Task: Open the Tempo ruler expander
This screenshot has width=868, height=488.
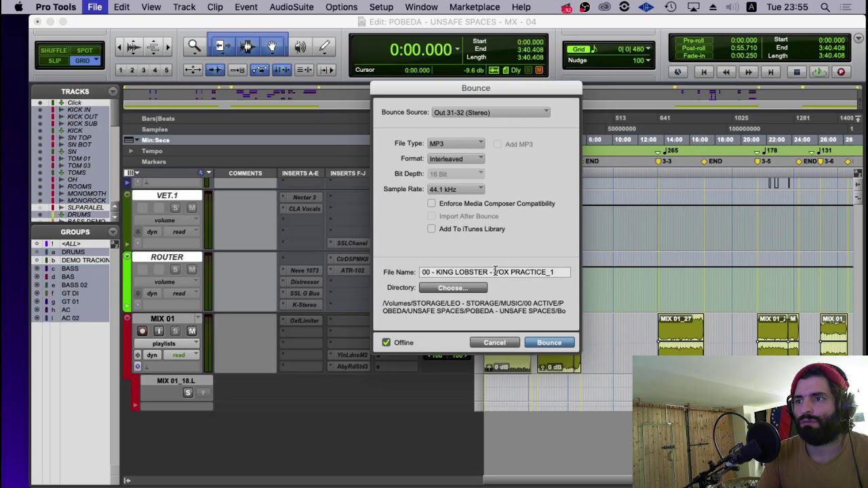Action: click(x=131, y=151)
